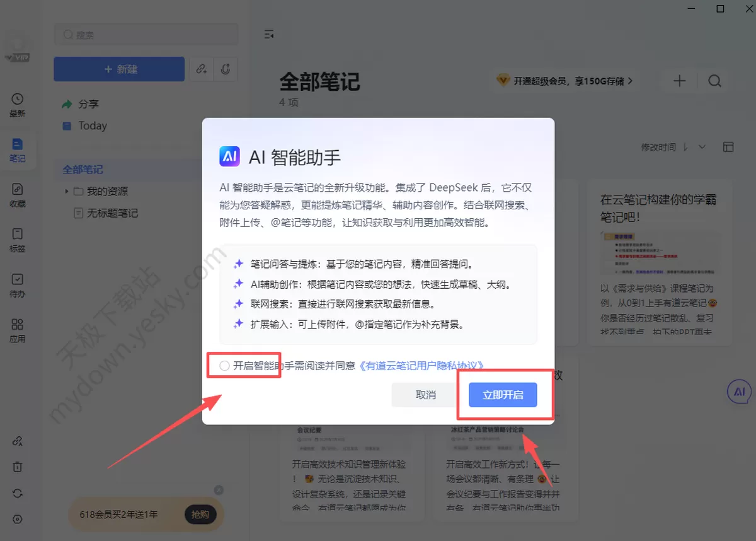Open the floating AI assistant button
Image resolution: width=756 pixels, height=541 pixels.
click(740, 392)
